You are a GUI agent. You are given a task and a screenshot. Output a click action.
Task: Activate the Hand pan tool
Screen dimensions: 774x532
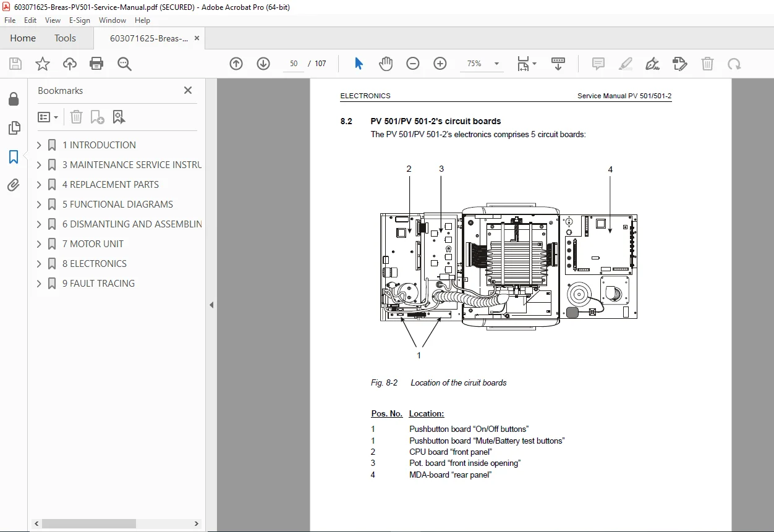(386, 64)
